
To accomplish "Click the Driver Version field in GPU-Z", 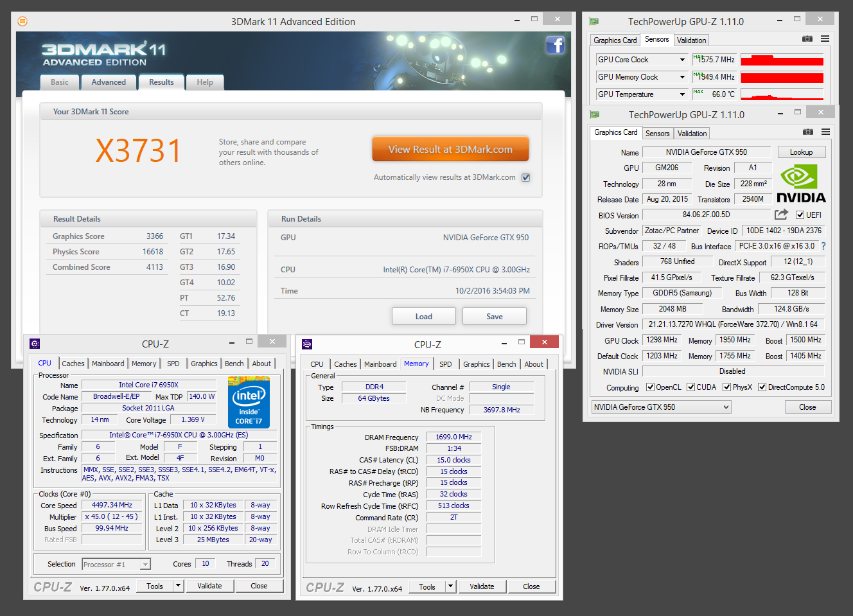I will (x=733, y=324).
